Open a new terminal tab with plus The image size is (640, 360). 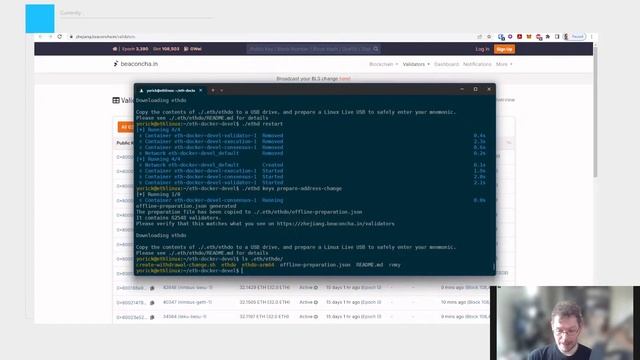tap(213, 90)
